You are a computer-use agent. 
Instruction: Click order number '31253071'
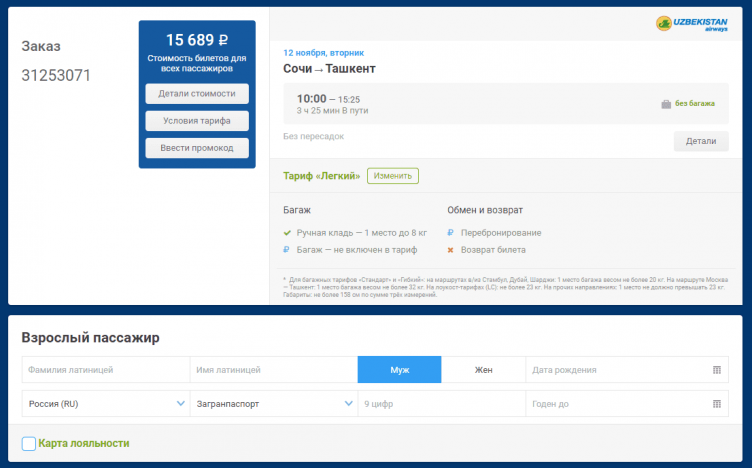56,75
